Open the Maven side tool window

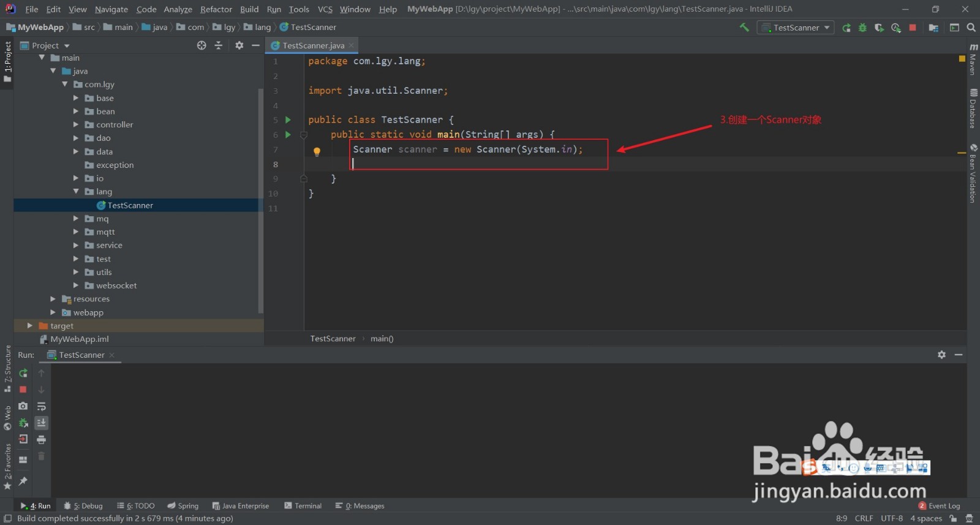click(973, 59)
